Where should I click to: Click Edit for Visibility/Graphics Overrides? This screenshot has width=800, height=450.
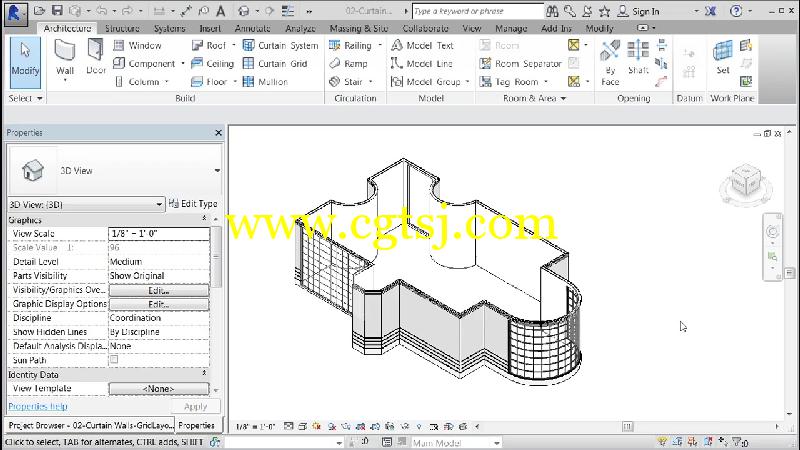159,290
